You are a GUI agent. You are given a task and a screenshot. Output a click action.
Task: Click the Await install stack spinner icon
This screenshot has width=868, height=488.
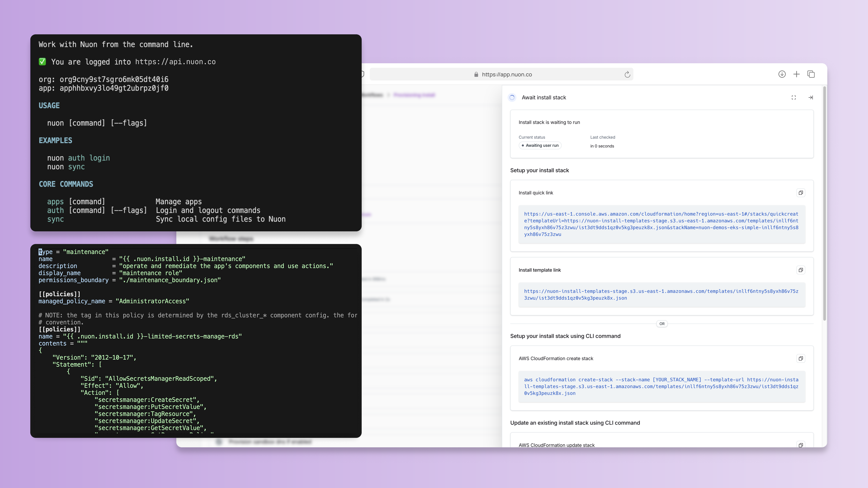512,98
